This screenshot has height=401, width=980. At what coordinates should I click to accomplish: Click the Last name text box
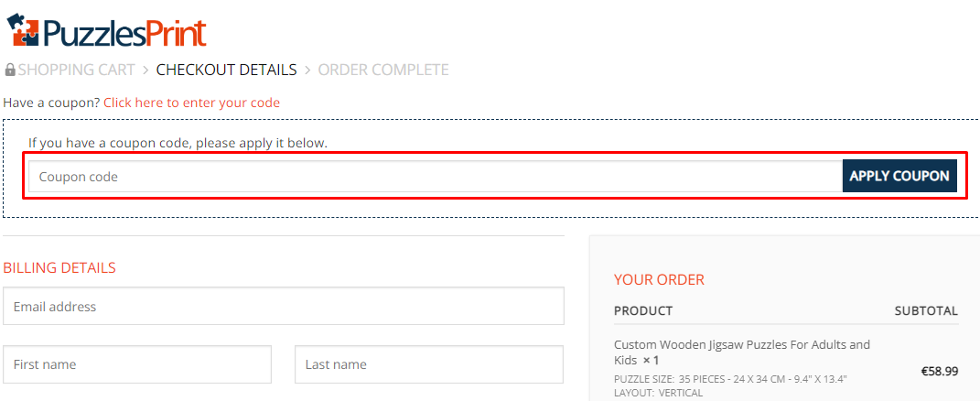point(428,364)
